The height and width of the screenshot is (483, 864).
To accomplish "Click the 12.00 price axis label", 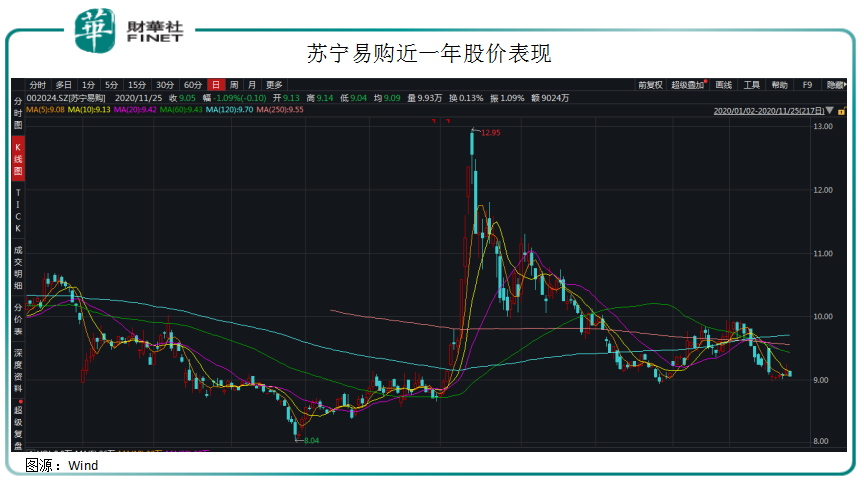I will [823, 190].
